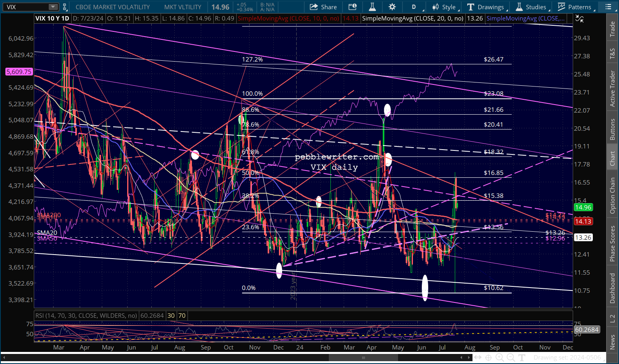The height and width of the screenshot is (364, 619).
Task: Open the chart settings gear
Action: (392, 7)
